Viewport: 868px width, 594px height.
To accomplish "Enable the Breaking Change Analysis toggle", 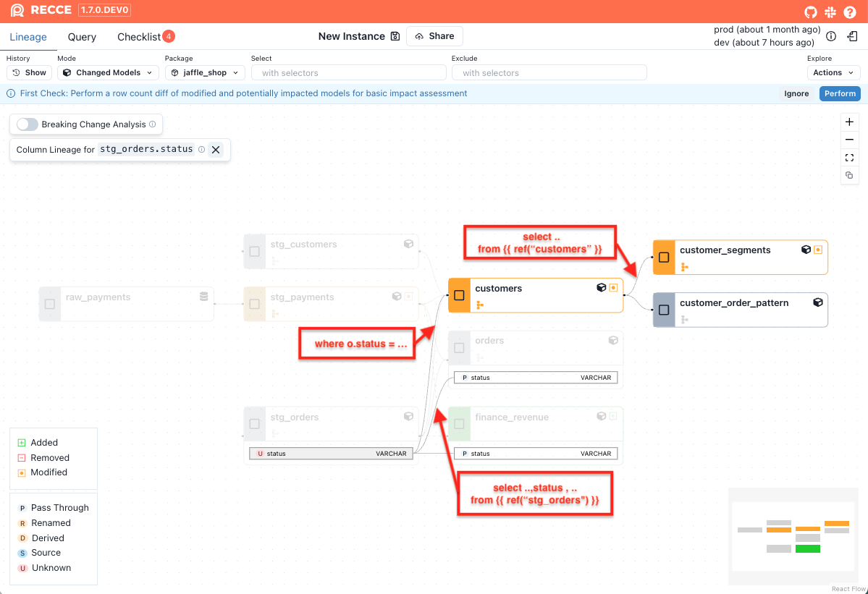I will pyautogui.click(x=28, y=124).
